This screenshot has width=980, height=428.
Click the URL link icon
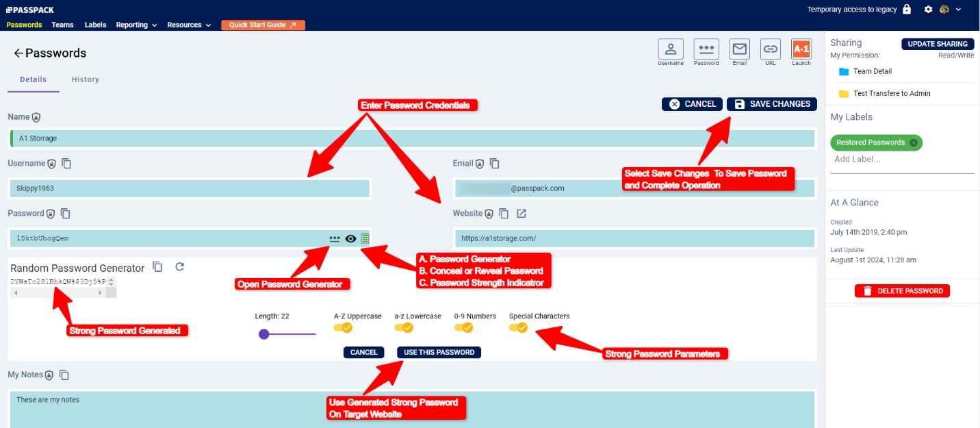pyautogui.click(x=771, y=49)
